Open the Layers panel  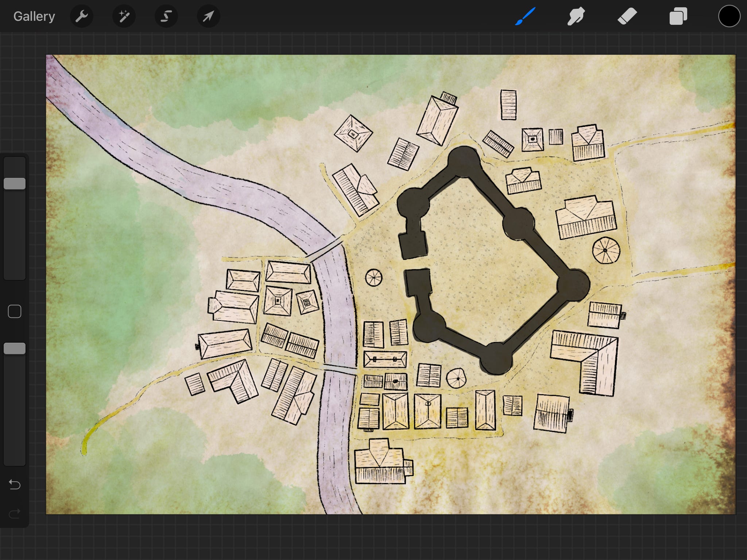coord(678,16)
